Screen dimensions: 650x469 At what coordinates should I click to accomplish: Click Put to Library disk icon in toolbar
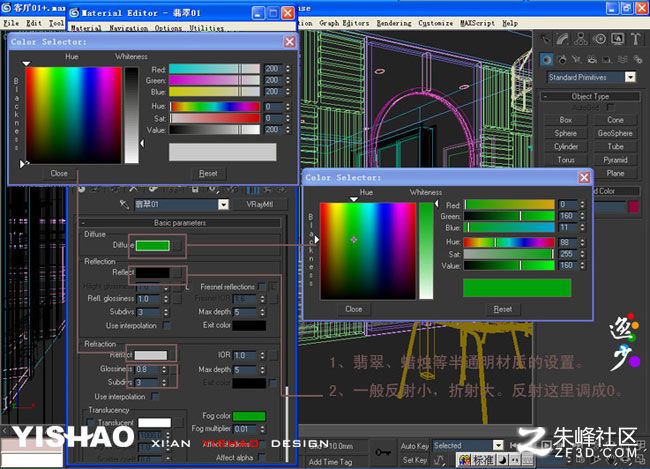195,189
